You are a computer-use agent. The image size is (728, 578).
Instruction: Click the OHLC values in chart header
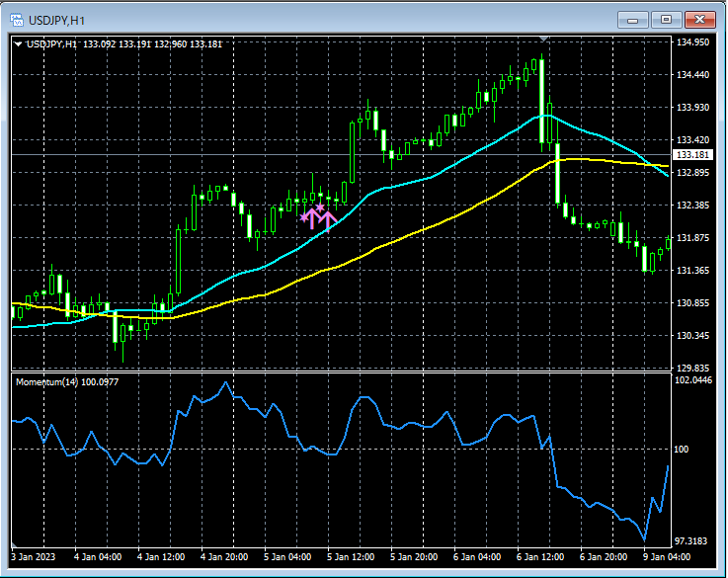pos(153,44)
